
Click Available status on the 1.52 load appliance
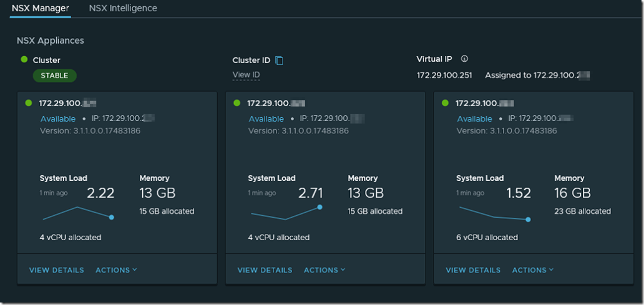pos(474,119)
